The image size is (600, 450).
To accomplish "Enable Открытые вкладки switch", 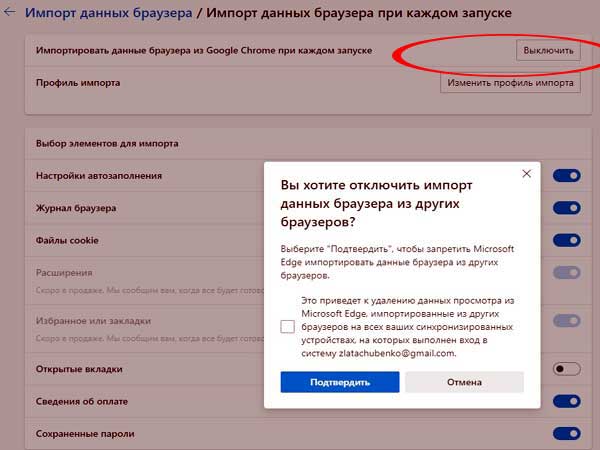I will 567,369.
